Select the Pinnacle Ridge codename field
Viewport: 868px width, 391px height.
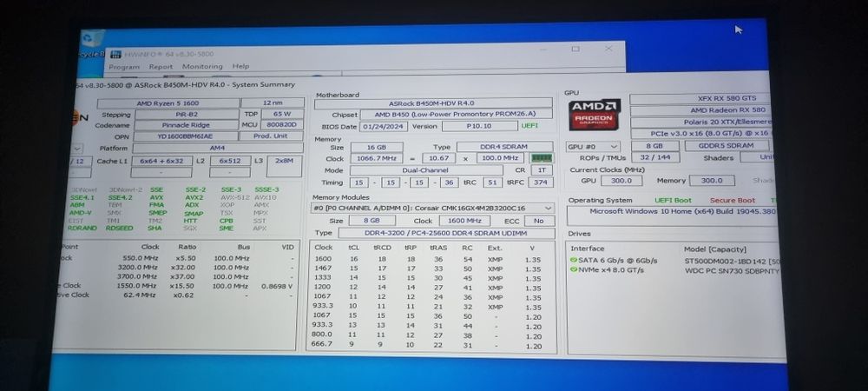pos(187,125)
